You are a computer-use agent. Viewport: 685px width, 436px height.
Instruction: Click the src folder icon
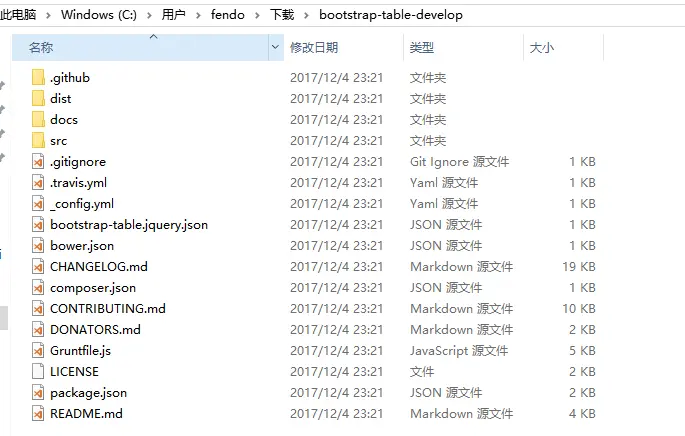[38, 140]
